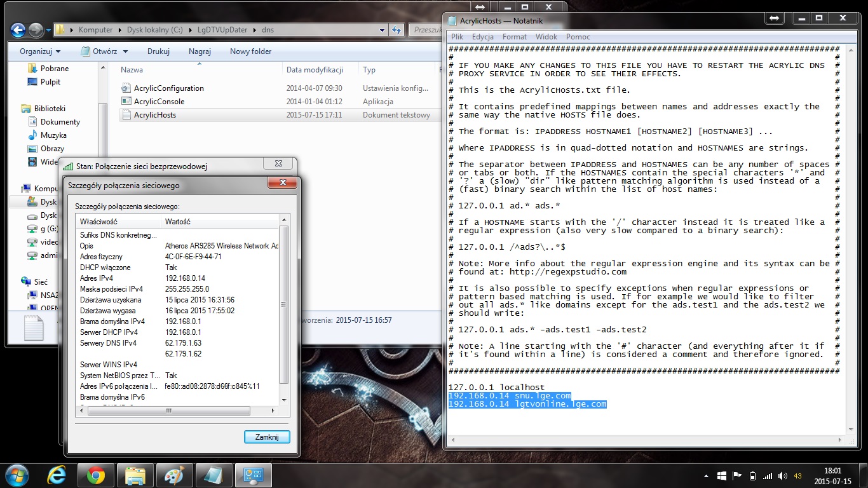Launch Internet Explorer from the taskbar
Image resolution: width=868 pixels, height=488 pixels.
click(x=57, y=475)
